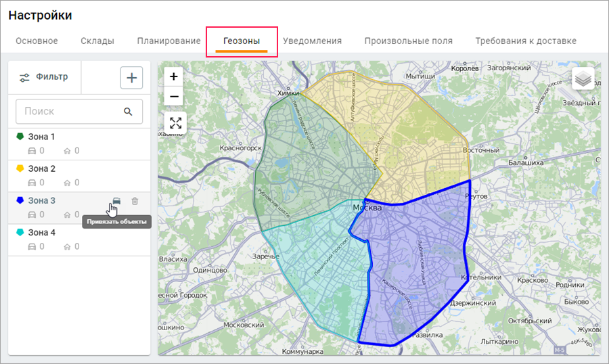Switch to the Склады tab
The height and width of the screenshot is (364, 609).
pos(97,41)
